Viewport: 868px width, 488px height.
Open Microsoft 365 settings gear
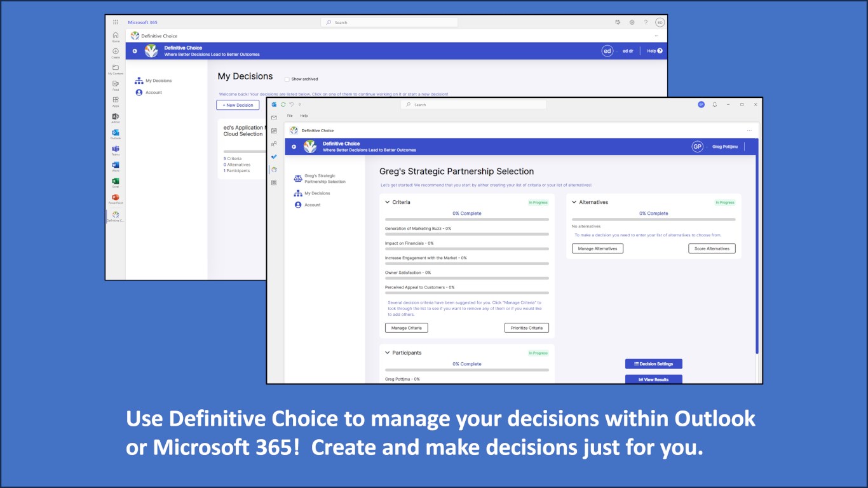pos(632,22)
